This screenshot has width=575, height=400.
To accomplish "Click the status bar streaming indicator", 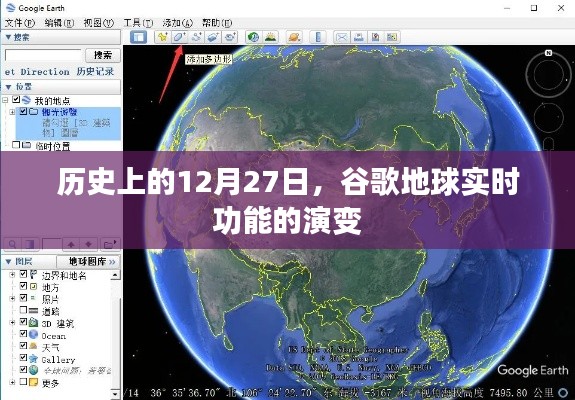I will tap(563, 393).
